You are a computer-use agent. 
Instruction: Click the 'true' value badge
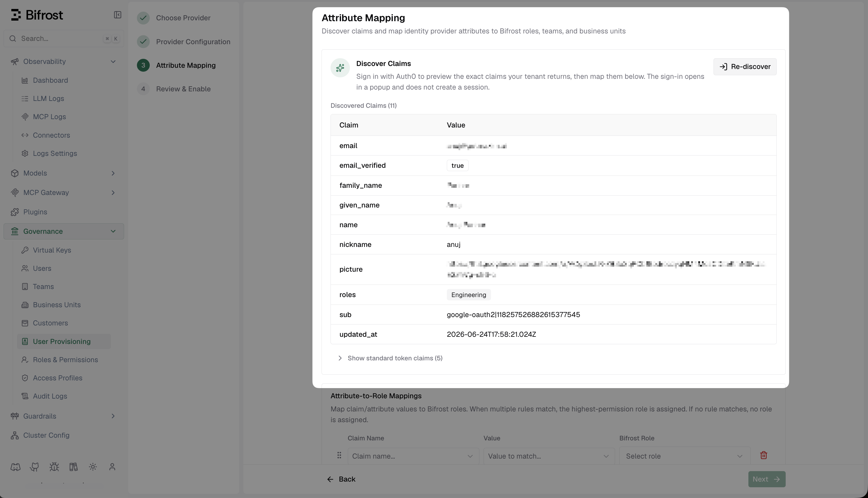tap(457, 165)
